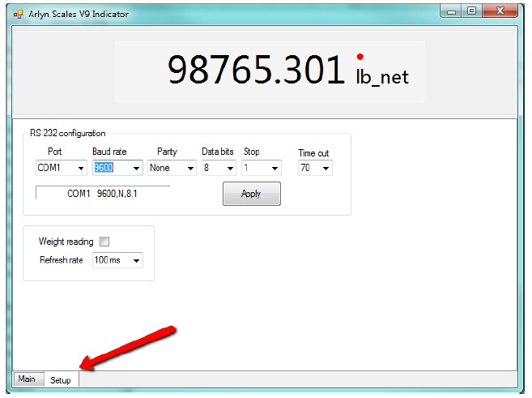Click the lb_net unit label
This screenshot has height=398, width=532.
[382, 78]
